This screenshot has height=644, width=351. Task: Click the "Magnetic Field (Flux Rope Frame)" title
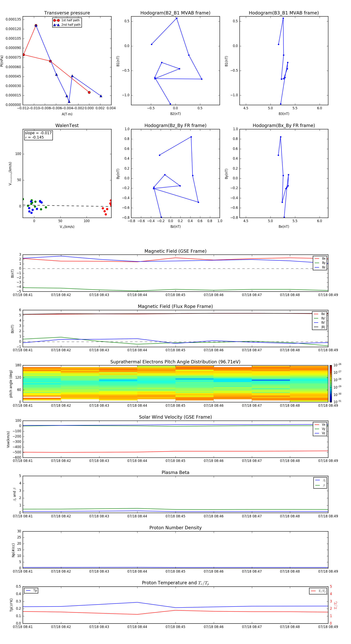tap(175, 307)
